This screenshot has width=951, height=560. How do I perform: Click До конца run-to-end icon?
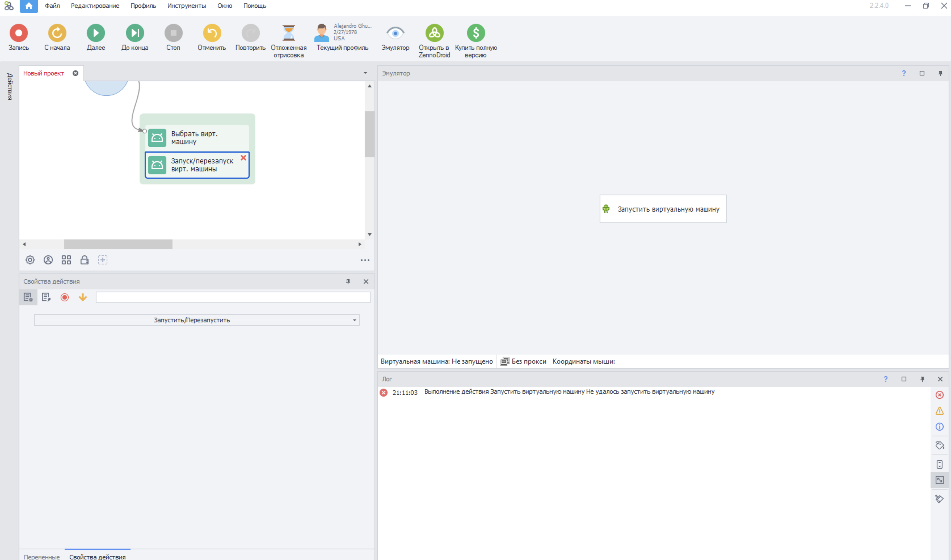click(135, 33)
